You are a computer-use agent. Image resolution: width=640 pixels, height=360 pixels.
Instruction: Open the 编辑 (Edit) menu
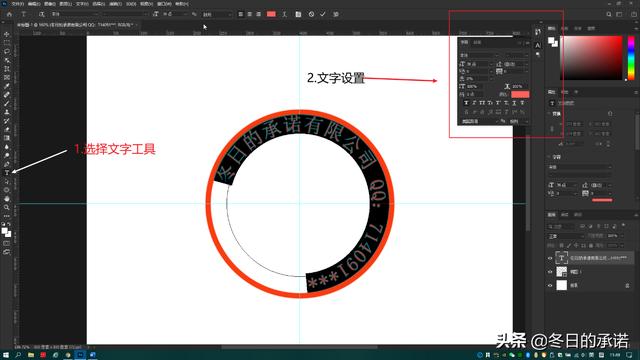[x=33, y=4]
